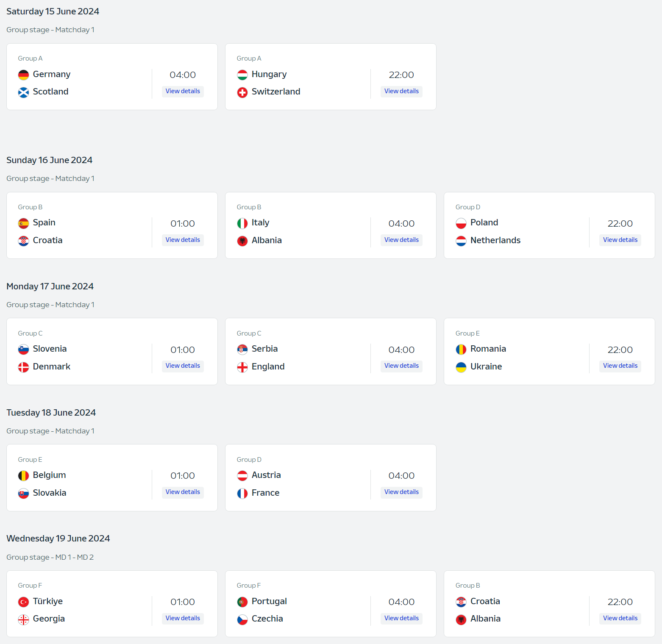Click the Netherlands flag icon
The image size is (662, 644).
461,241
